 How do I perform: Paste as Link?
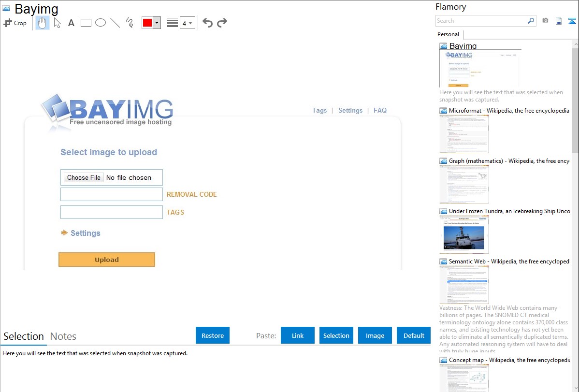298,335
